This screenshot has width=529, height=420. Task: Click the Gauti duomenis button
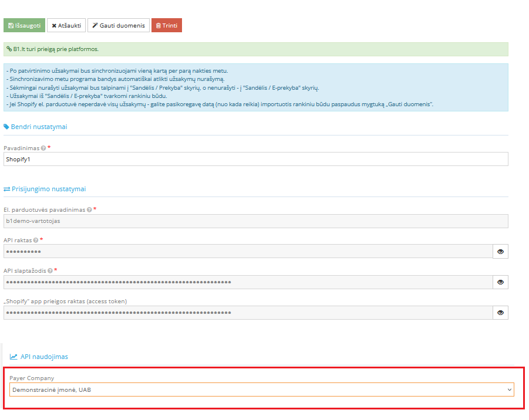click(118, 25)
